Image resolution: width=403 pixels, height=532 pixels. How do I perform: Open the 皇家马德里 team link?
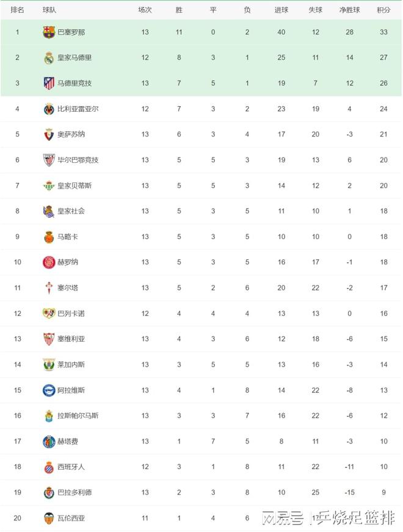click(74, 58)
